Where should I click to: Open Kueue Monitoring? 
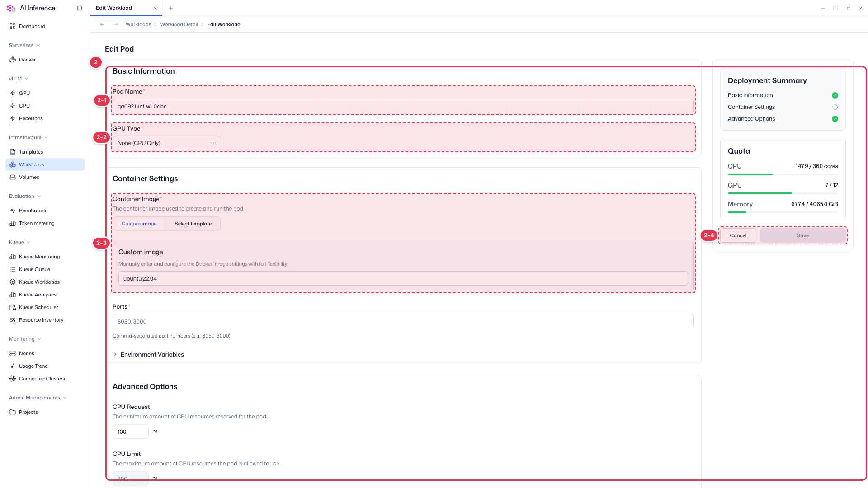(x=45, y=257)
